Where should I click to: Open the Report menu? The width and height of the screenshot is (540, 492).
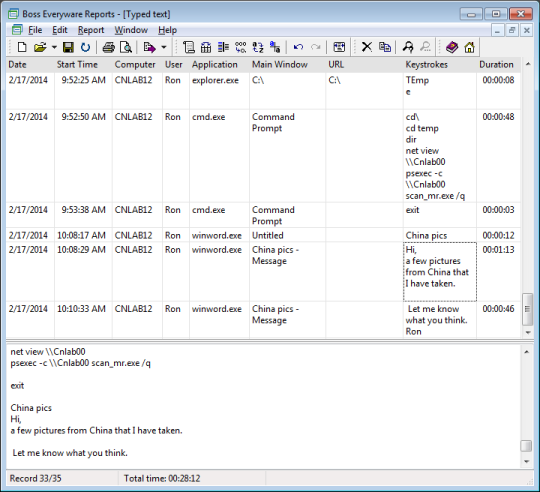[x=91, y=30]
